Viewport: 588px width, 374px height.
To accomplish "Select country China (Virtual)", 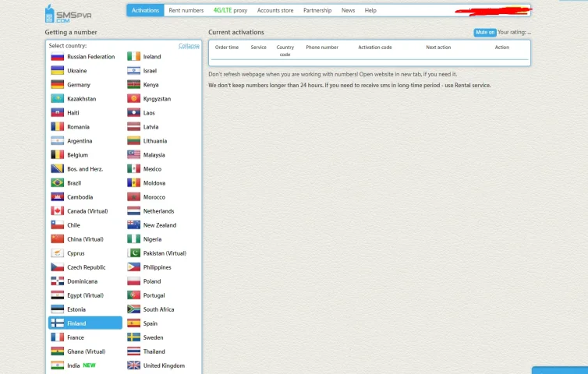I will [x=85, y=239].
